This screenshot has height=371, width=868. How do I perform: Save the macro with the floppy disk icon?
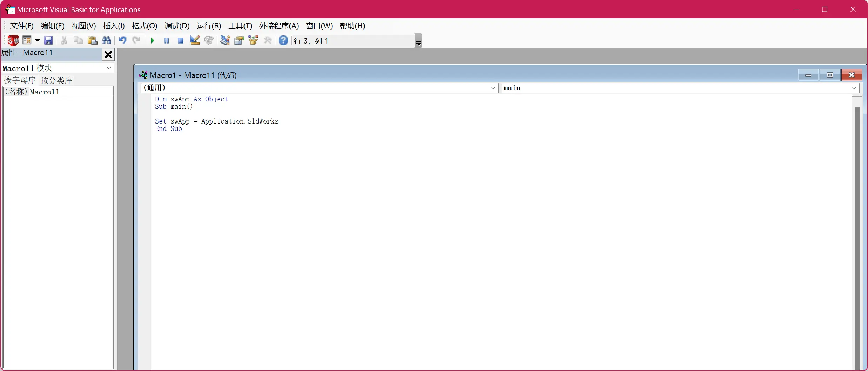[48, 41]
